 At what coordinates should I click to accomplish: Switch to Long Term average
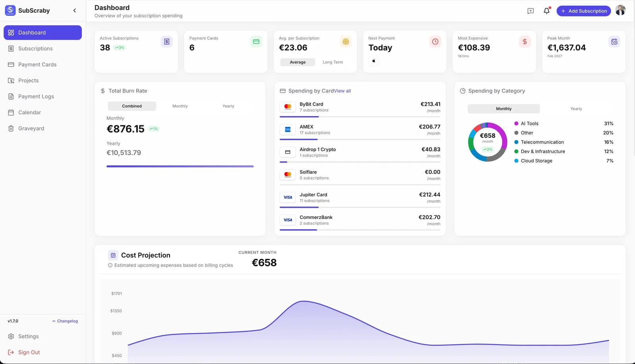[x=333, y=62]
